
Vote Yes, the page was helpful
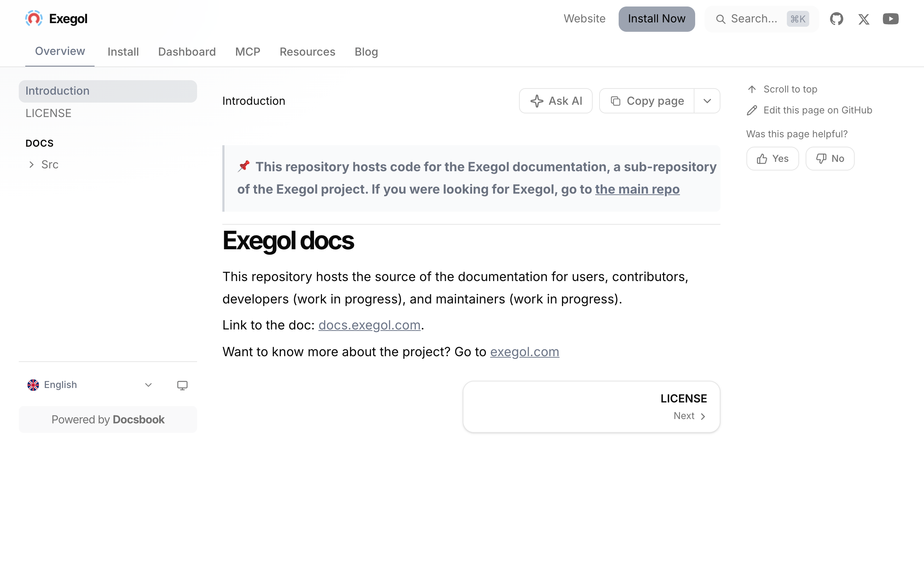pyautogui.click(x=772, y=159)
